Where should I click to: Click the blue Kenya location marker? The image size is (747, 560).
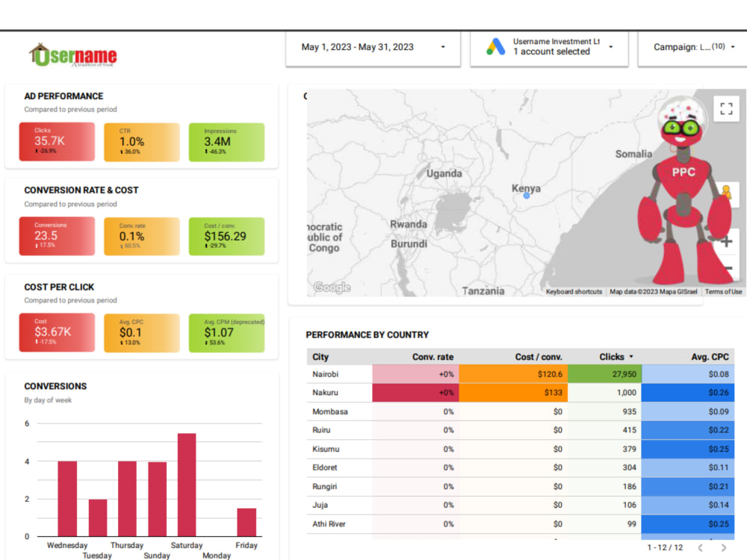(527, 195)
